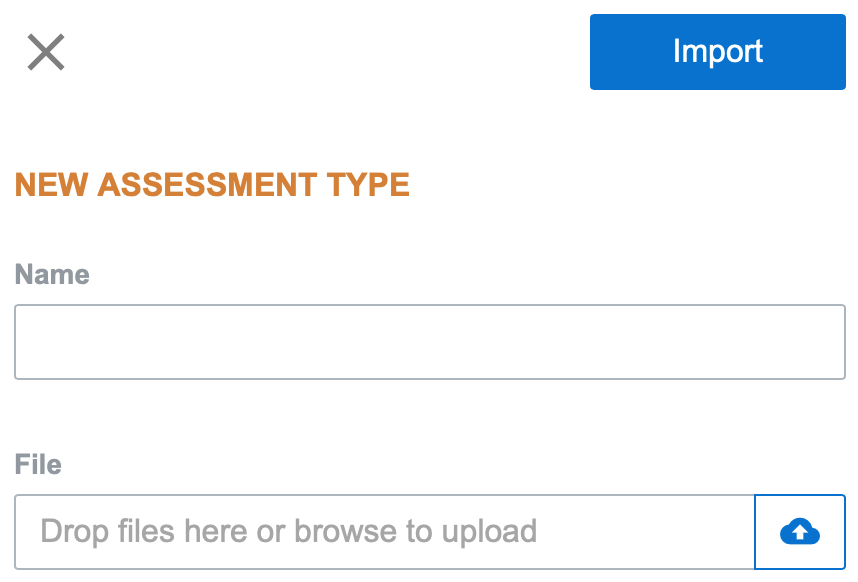Image resolution: width=858 pixels, height=582 pixels.
Task: Place cursor in the empty Name box
Action: [430, 342]
